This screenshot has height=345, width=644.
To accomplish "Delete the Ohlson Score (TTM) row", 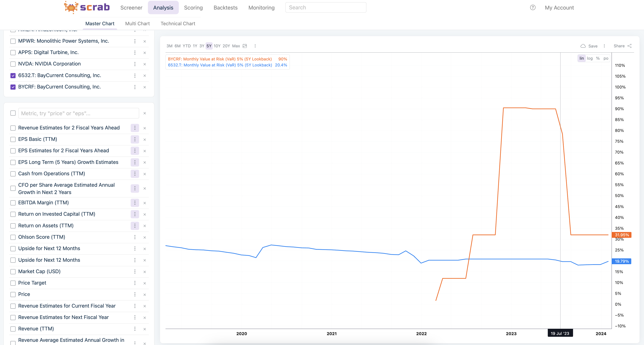I will click(145, 237).
